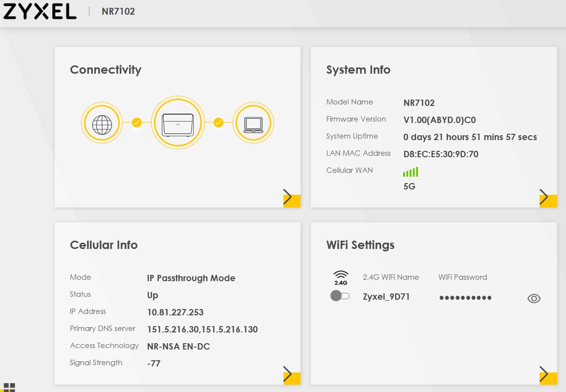
Task: Open System Info details with the yellow arrow
Action: (x=548, y=198)
